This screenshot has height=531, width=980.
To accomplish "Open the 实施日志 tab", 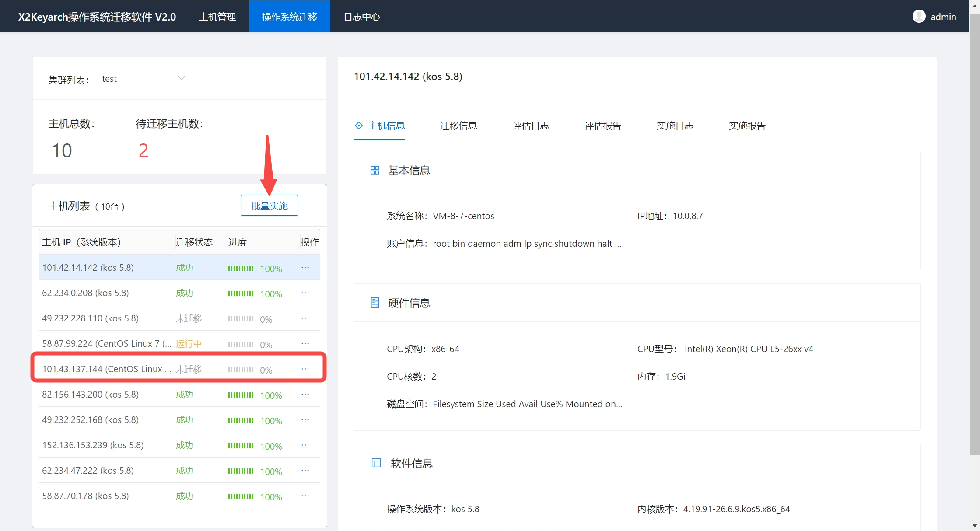I will [675, 126].
